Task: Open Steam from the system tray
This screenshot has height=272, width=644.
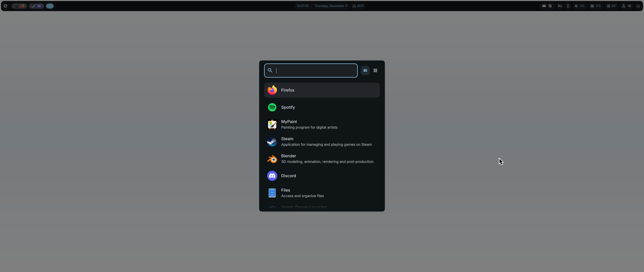Action: coord(550,6)
